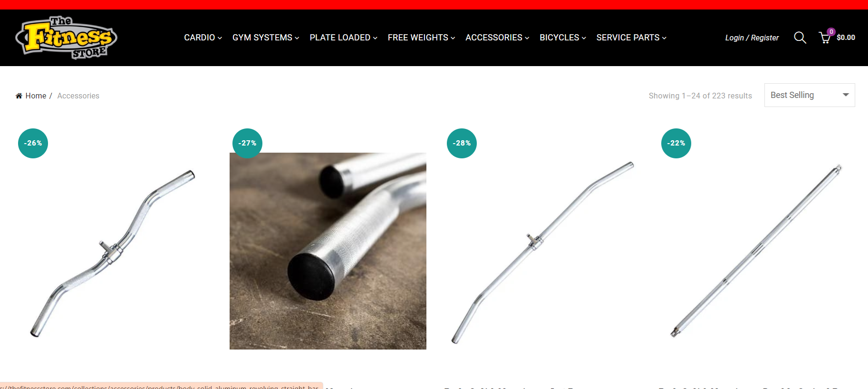Viewport: 868px width, 389px height.
Task: Open the search magnifier icon
Action: (800, 38)
